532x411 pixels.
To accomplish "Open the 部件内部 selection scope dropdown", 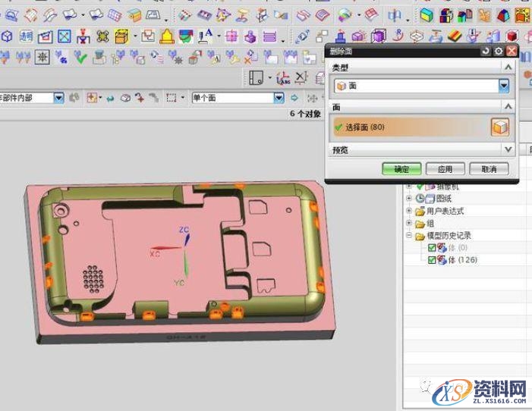I will coord(59,98).
